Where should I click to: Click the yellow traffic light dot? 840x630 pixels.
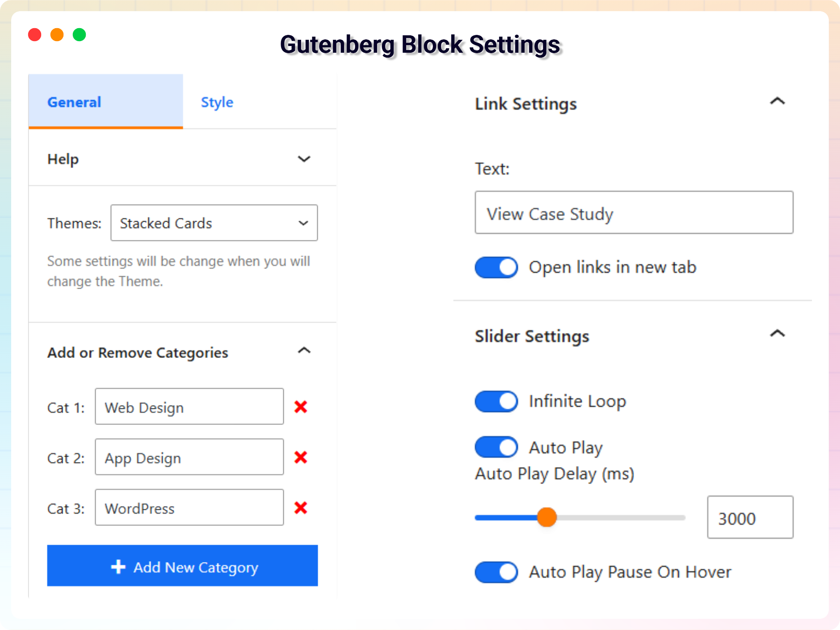click(57, 34)
